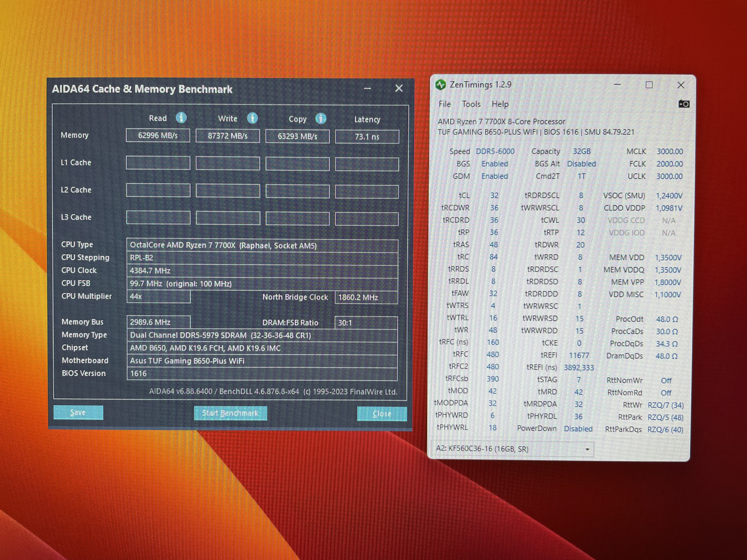Click the Copy info icon
747x560 pixels.
click(321, 119)
